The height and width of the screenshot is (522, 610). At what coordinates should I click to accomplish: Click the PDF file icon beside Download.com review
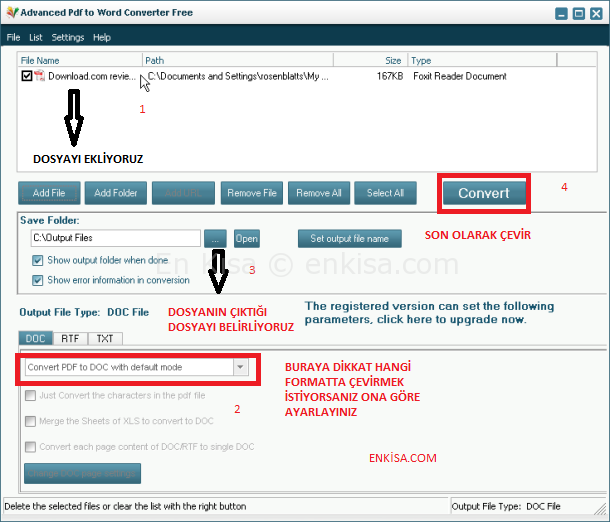pos(40,75)
